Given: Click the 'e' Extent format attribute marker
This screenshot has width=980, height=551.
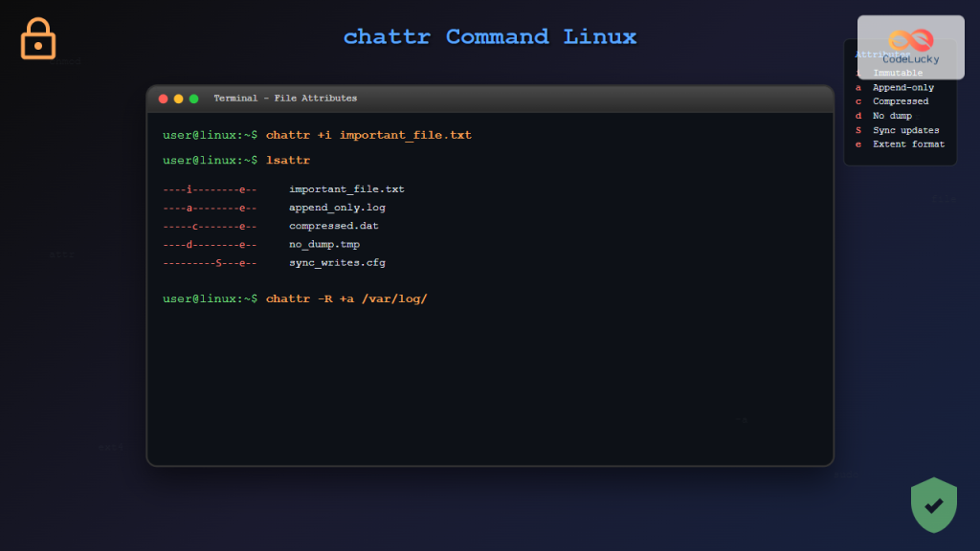Looking at the screenshot, I should click(x=857, y=144).
